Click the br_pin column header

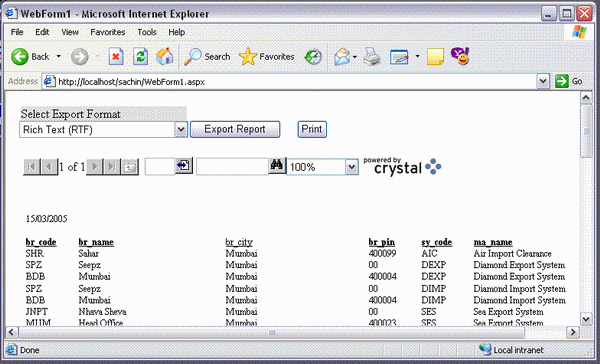point(382,242)
